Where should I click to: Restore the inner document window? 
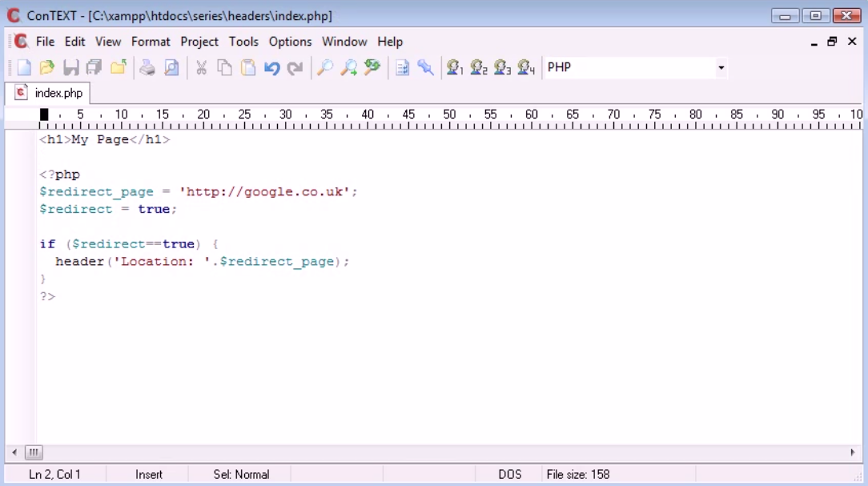pos(832,42)
